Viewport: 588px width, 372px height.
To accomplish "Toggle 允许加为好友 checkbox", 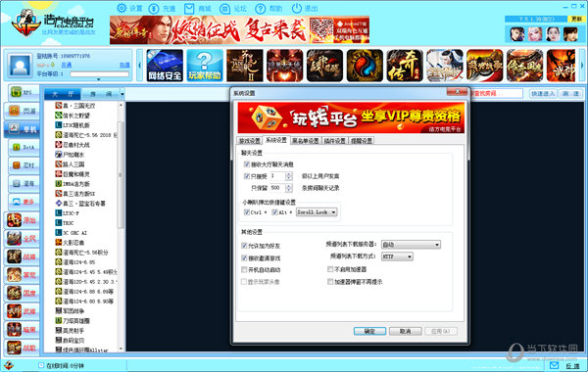I will tap(244, 246).
